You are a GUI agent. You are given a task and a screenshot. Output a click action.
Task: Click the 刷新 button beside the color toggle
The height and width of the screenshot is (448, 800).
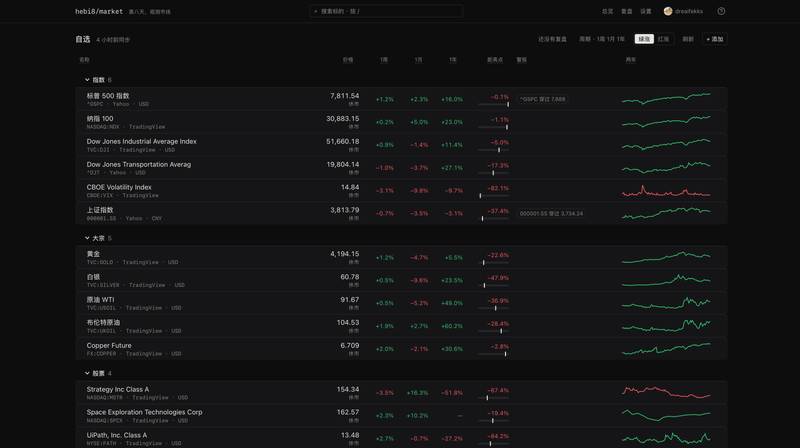pyautogui.click(x=688, y=39)
